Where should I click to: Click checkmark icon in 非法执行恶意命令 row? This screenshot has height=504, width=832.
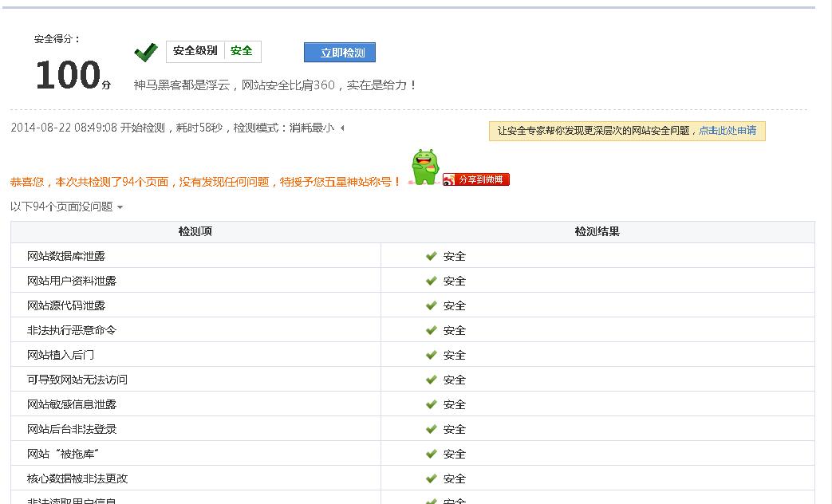432,330
